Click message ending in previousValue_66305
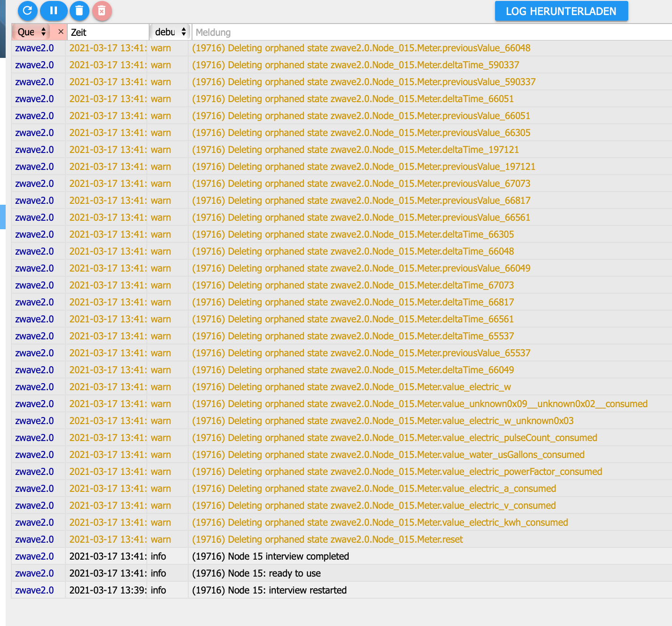Screen dimensions: 672x626 coord(361,133)
